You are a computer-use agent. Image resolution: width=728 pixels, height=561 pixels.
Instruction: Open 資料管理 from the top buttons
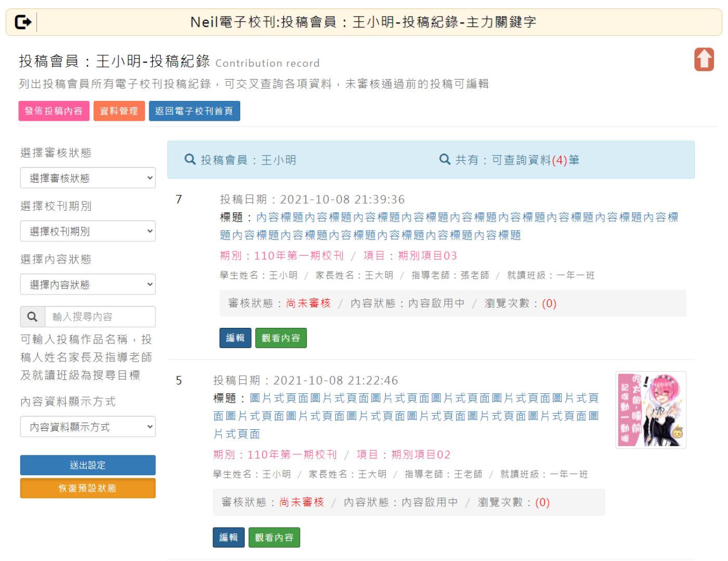(x=119, y=111)
